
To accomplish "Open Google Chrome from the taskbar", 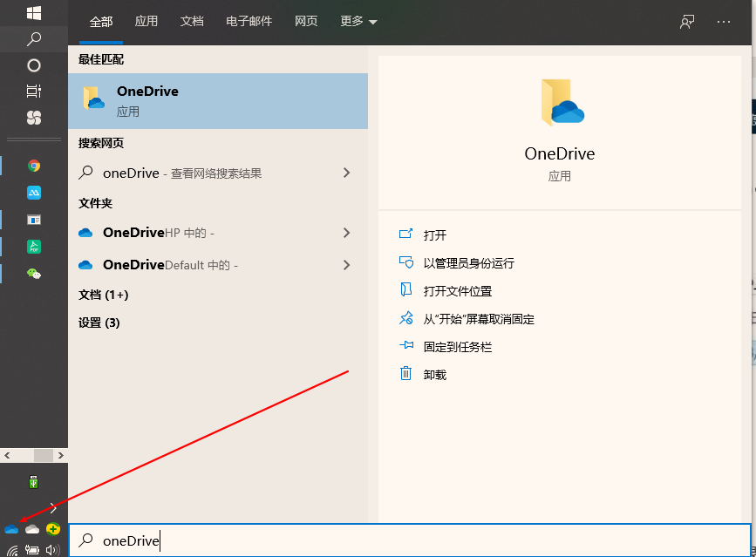I will [x=33, y=165].
